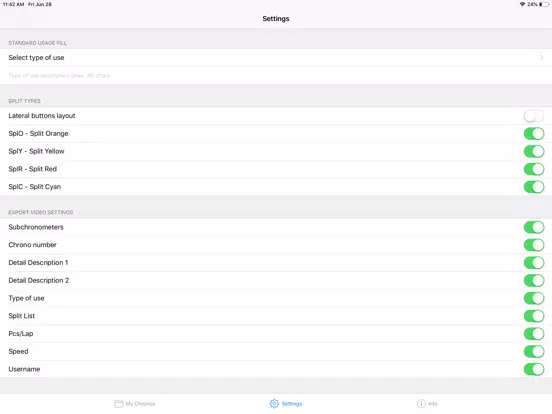Tap the Settings title text

(276, 19)
